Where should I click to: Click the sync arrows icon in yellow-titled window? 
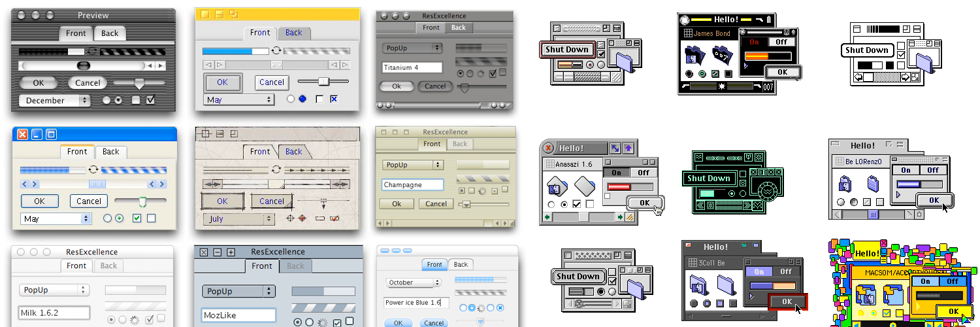point(278,50)
